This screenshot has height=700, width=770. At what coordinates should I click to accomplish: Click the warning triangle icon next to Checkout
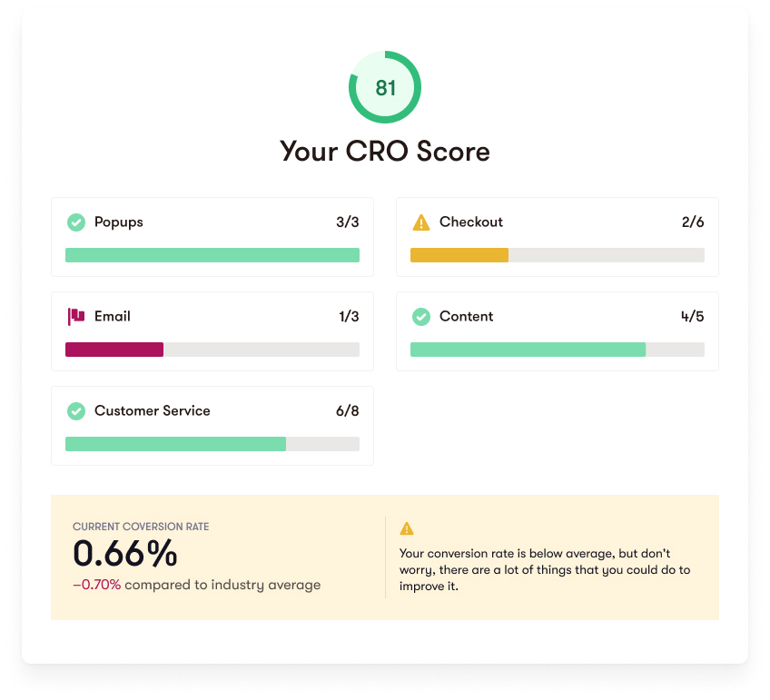423,222
